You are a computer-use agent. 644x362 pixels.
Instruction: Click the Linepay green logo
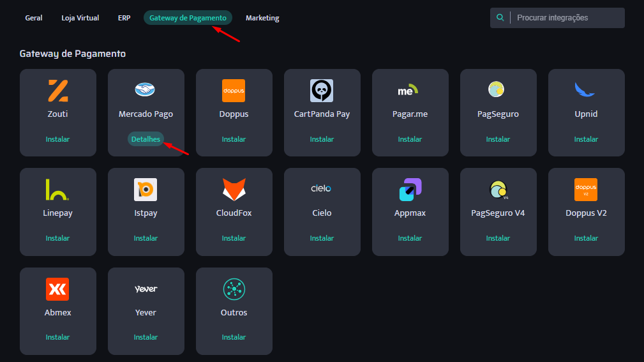point(57,190)
